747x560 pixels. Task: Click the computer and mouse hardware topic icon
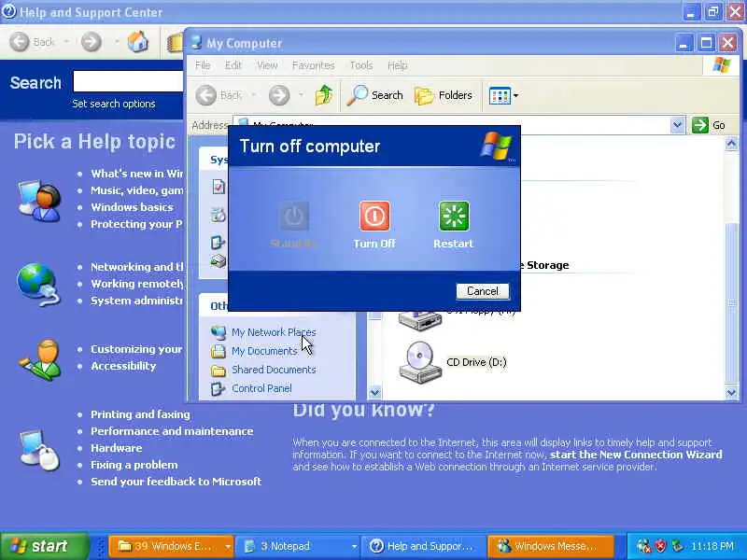click(39, 450)
